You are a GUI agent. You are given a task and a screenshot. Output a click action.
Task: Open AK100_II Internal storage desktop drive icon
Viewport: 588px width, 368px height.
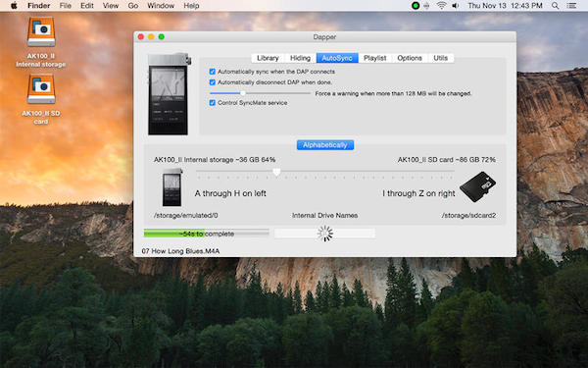coord(41,32)
